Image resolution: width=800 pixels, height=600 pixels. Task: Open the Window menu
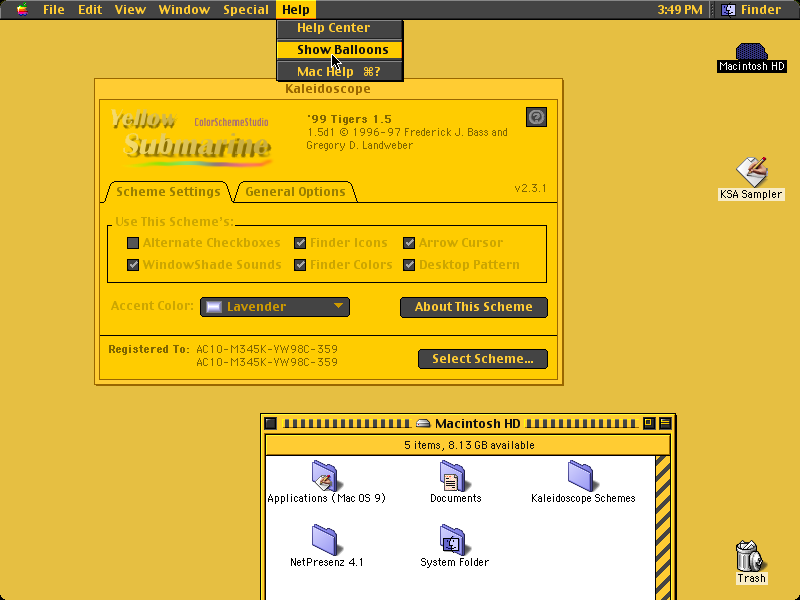[x=184, y=10]
